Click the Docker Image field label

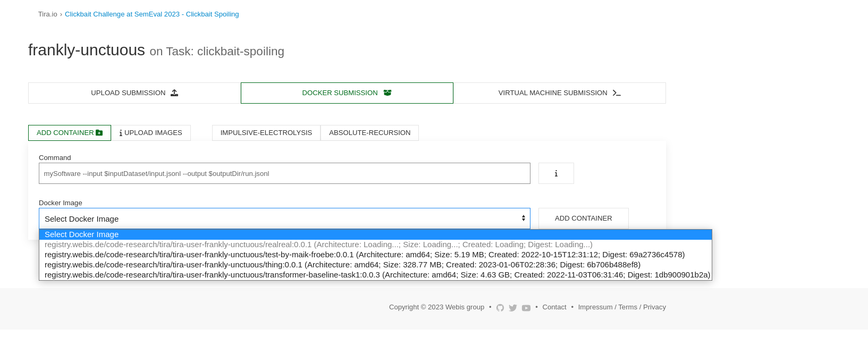point(61,203)
